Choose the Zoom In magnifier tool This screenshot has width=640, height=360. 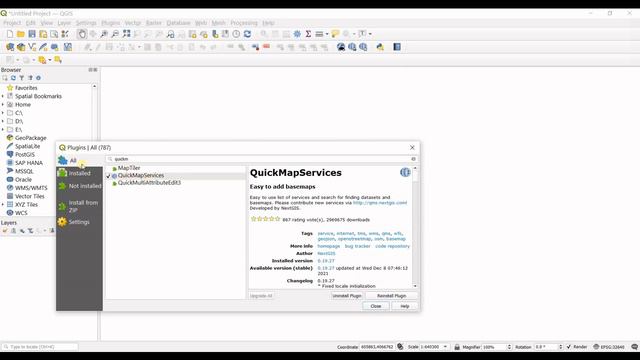[x=104, y=34]
